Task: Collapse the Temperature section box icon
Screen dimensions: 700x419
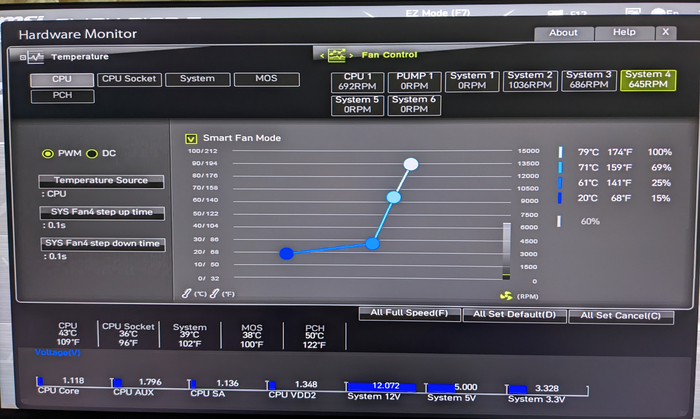Action: click(23, 58)
